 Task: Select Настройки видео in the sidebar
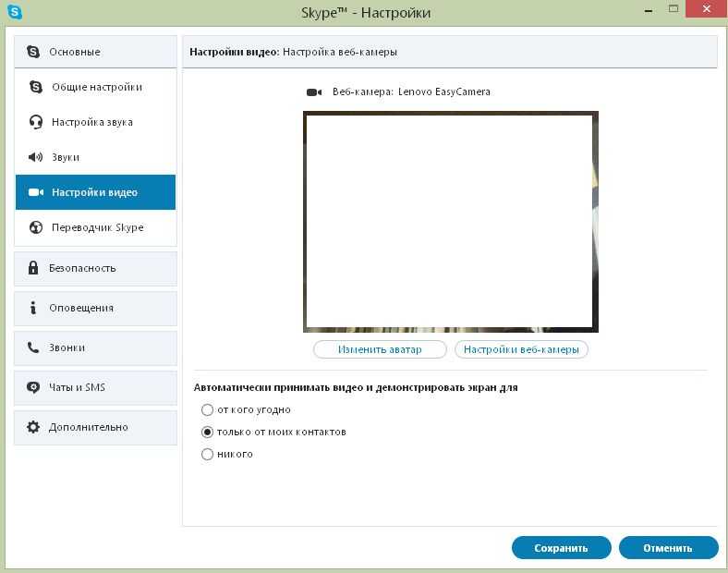(x=96, y=192)
